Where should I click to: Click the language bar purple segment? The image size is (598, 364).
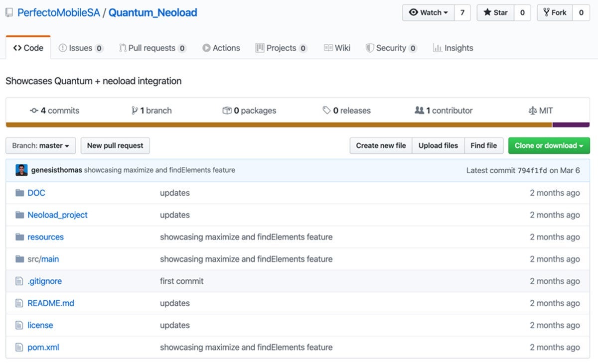point(571,124)
